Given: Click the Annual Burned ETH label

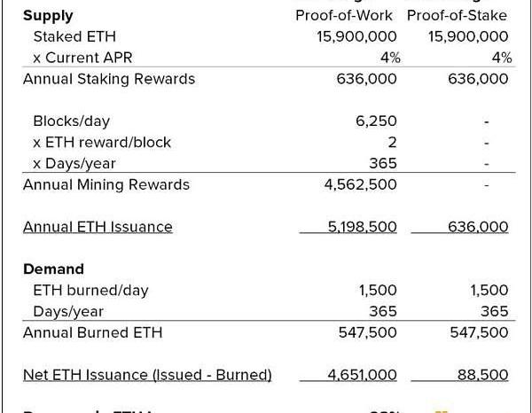Looking at the screenshot, I should coord(92,332).
